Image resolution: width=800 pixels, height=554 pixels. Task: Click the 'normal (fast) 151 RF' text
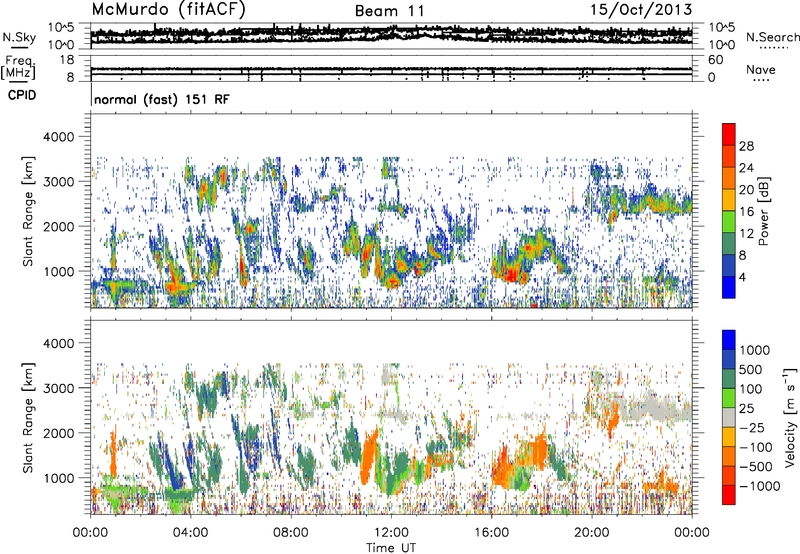click(x=162, y=99)
